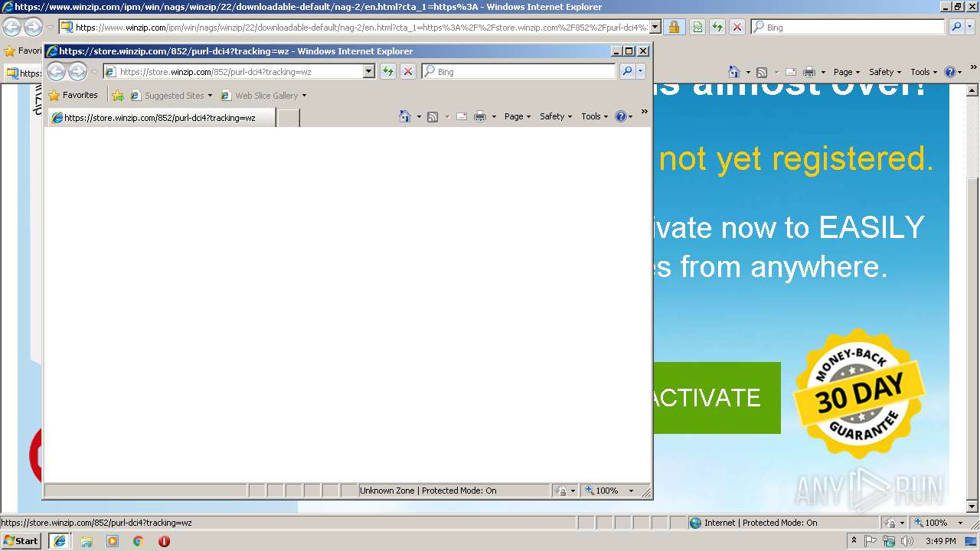Click search magnifier in background window
The width and height of the screenshot is (980, 551).
(956, 27)
